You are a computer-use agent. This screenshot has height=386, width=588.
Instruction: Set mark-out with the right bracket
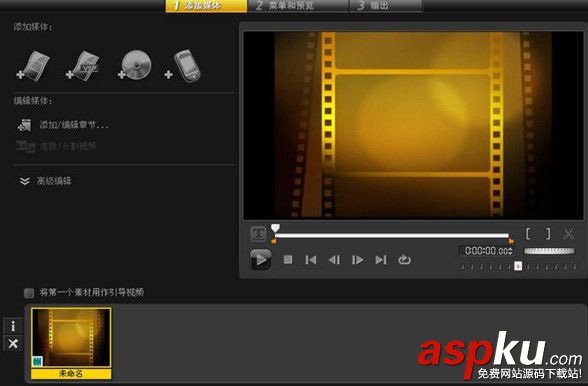(x=548, y=234)
